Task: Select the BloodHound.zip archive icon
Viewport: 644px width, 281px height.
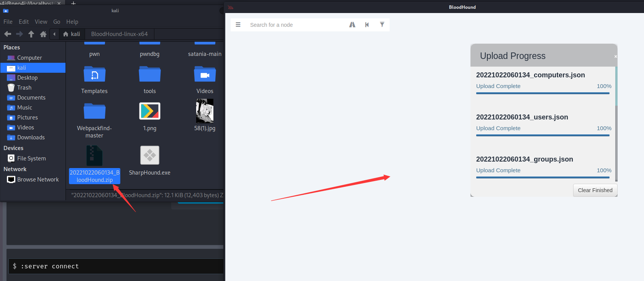Action: coord(94,155)
